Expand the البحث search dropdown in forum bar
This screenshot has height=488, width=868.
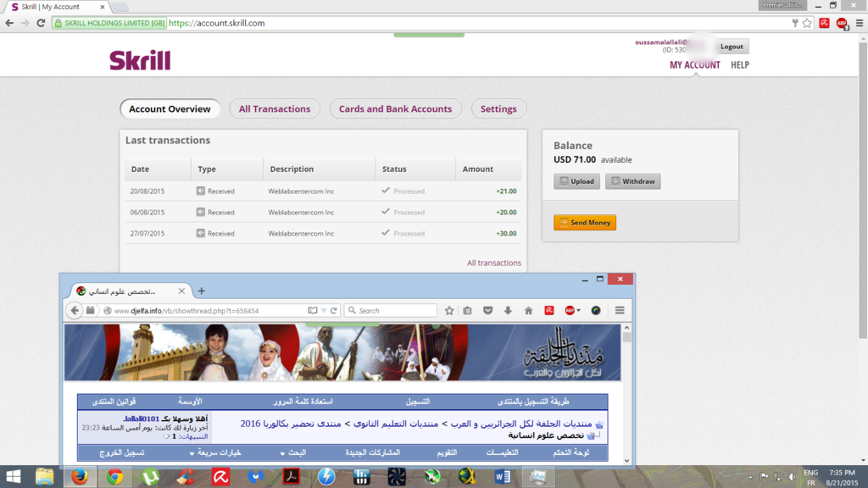click(292, 452)
